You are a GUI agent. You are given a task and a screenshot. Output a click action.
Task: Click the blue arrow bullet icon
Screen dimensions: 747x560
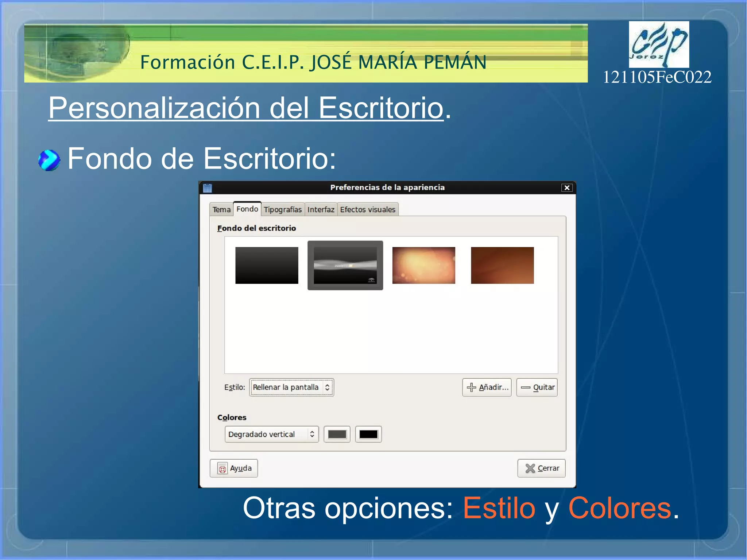click(x=49, y=160)
